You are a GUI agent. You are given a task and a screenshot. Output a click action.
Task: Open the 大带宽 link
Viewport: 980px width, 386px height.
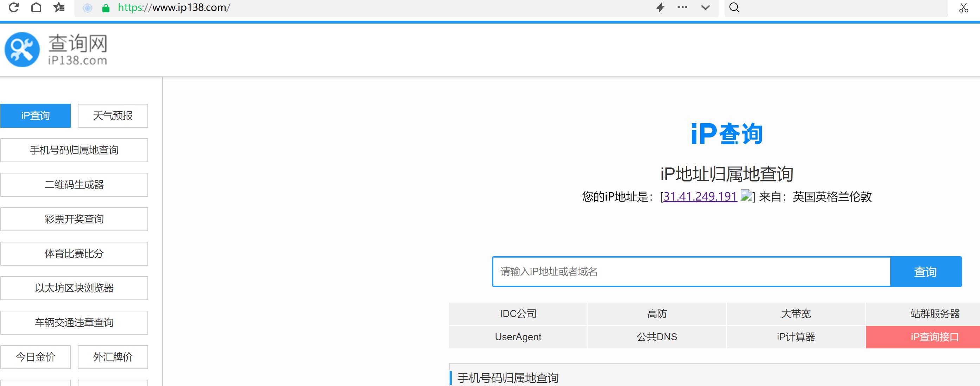[x=796, y=314]
